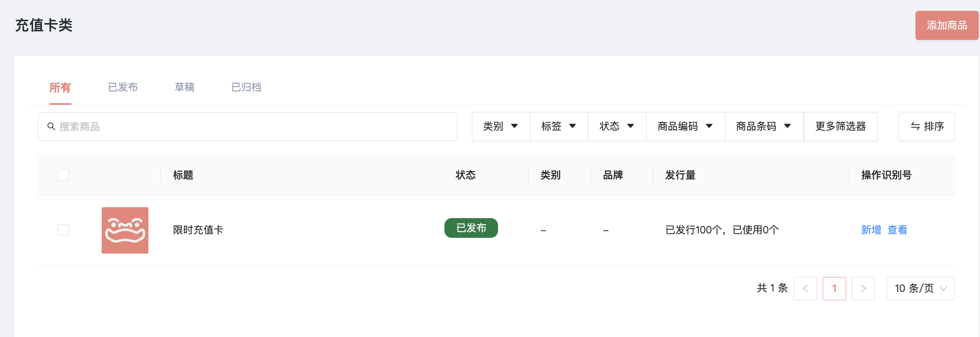The image size is (980, 337).
Task: Go to previous page arrow
Action: click(805, 289)
